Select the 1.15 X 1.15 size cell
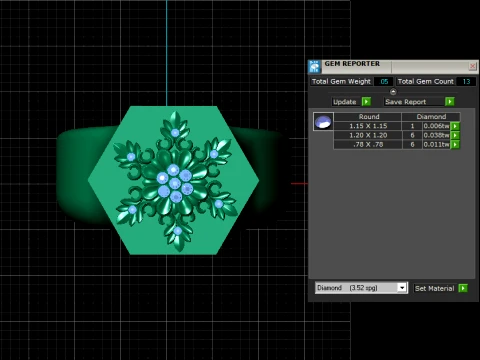This screenshot has width=480, height=360. pyautogui.click(x=368, y=126)
